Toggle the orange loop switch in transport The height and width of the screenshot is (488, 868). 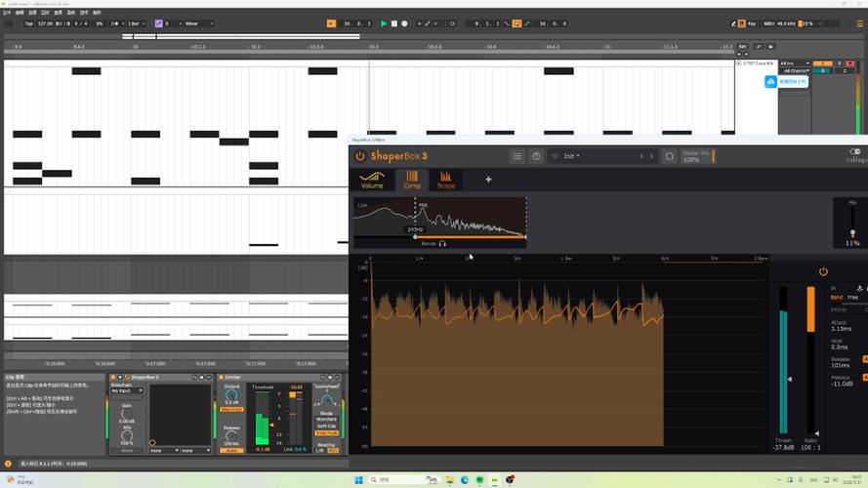click(x=517, y=23)
